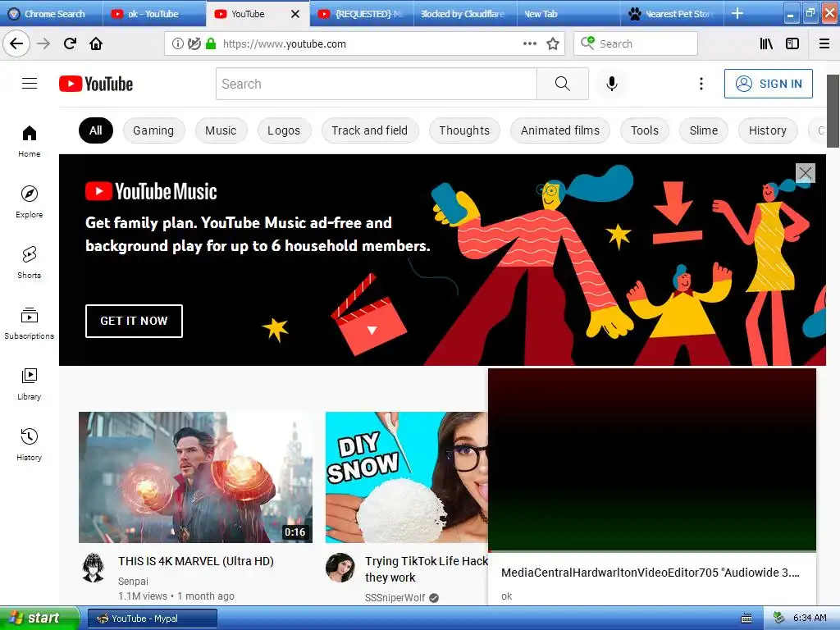Open the Windows start button

39,619
